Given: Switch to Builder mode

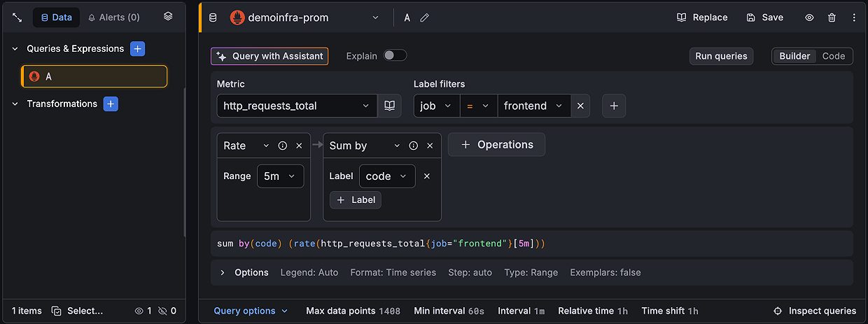Looking at the screenshot, I should point(794,56).
